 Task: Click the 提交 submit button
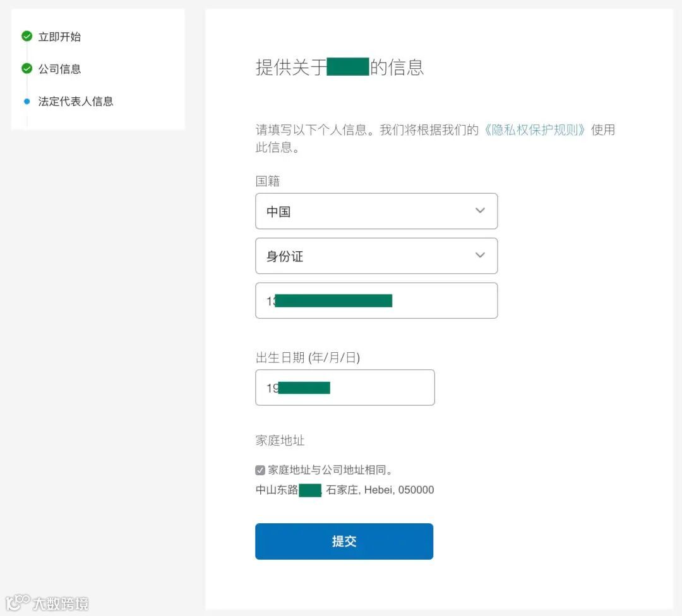[x=344, y=541]
